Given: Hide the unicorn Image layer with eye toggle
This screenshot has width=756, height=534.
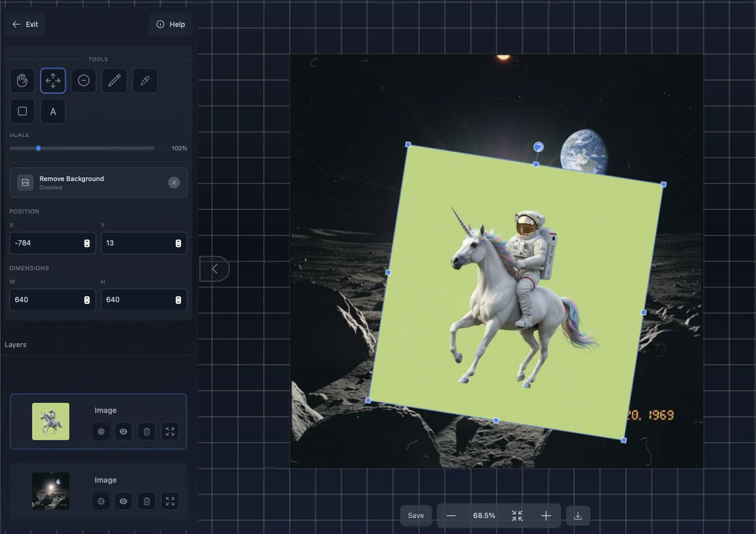Looking at the screenshot, I should coord(123,431).
